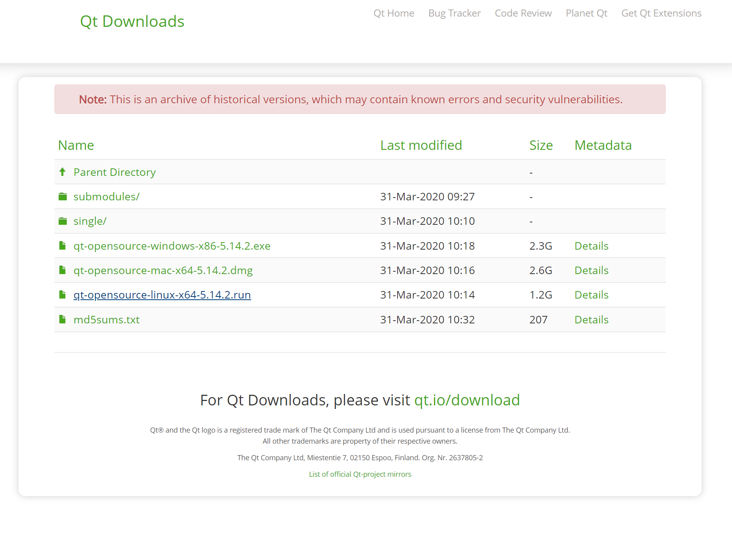Open Bug Tracker navigation link
Image resolution: width=732 pixels, height=560 pixels.
pyautogui.click(x=454, y=13)
